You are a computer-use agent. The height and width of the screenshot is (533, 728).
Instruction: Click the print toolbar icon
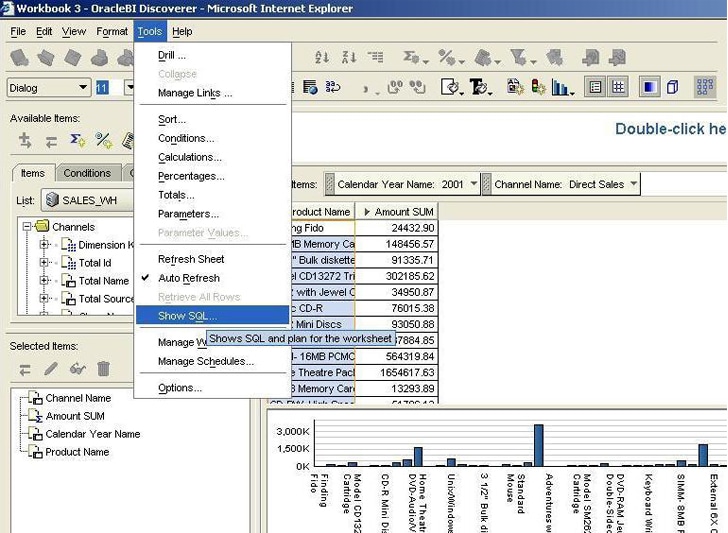tap(99, 58)
